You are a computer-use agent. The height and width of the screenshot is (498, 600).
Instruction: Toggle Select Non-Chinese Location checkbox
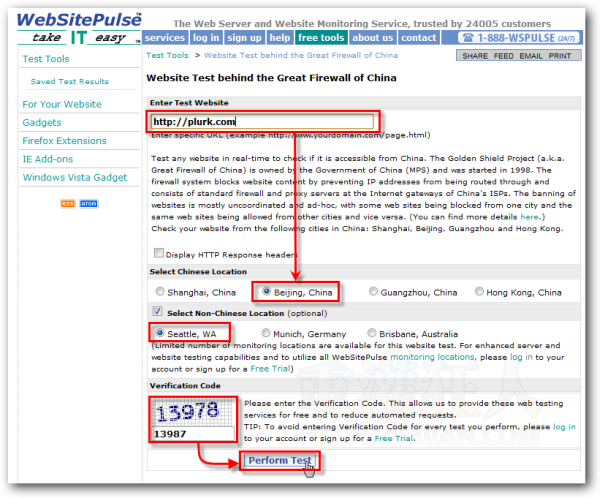point(157,311)
